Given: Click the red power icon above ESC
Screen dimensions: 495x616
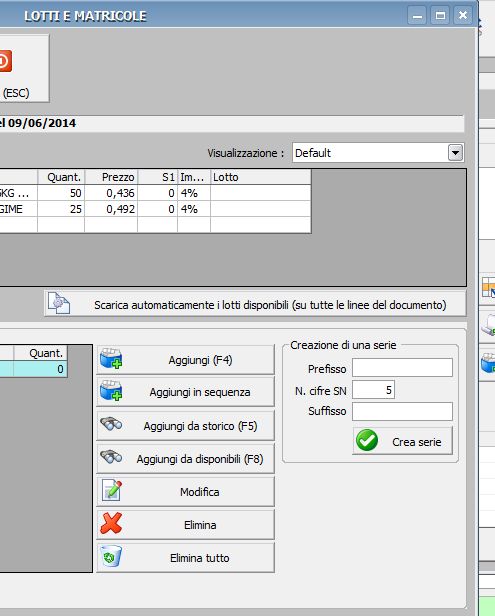Looking at the screenshot, I should [x=5, y=61].
